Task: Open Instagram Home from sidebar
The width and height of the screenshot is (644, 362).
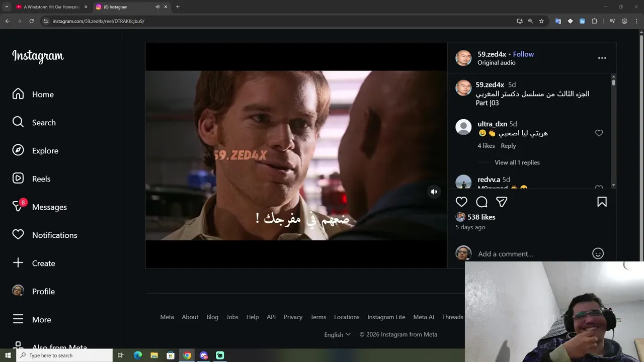Action: (33, 95)
